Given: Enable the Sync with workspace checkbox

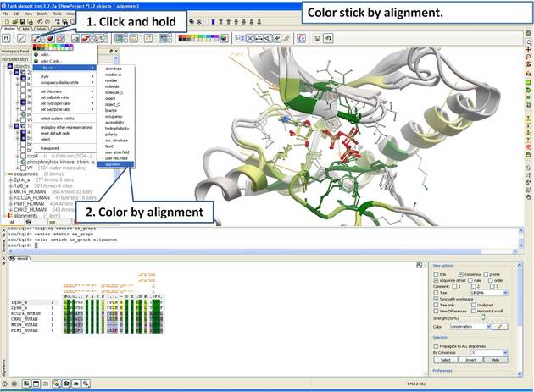Looking at the screenshot, I should (x=436, y=298).
